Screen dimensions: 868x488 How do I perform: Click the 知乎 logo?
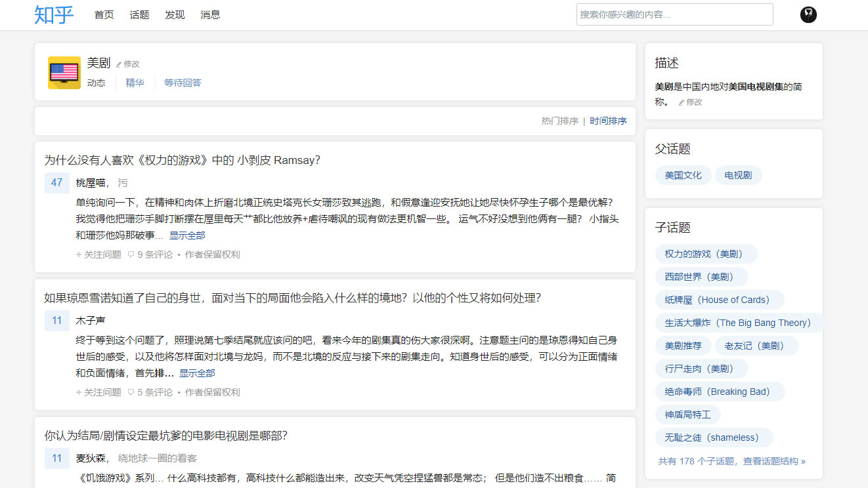click(54, 14)
